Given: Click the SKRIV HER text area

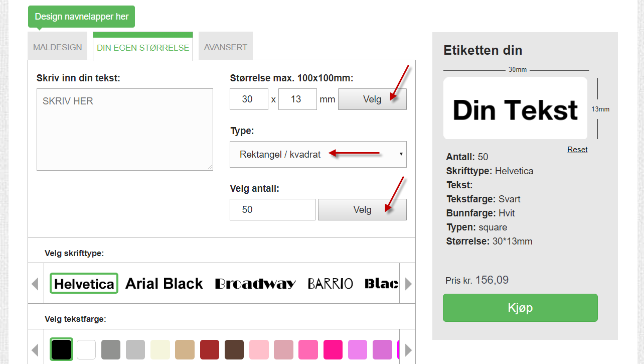Looking at the screenshot, I should point(125,130).
